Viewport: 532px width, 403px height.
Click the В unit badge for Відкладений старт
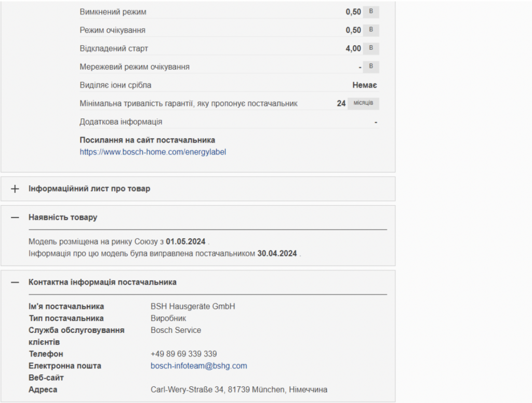coord(371,48)
